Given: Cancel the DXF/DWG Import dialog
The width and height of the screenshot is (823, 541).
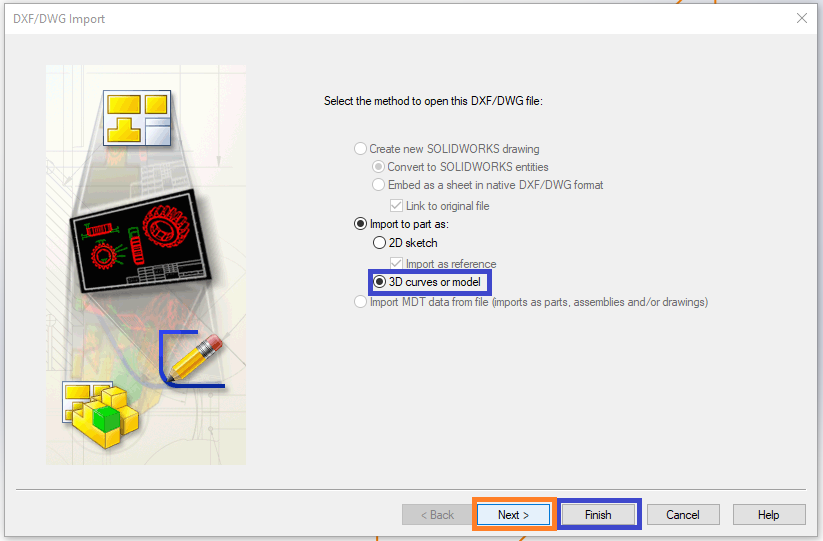Looking at the screenshot, I should [x=683, y=515].
